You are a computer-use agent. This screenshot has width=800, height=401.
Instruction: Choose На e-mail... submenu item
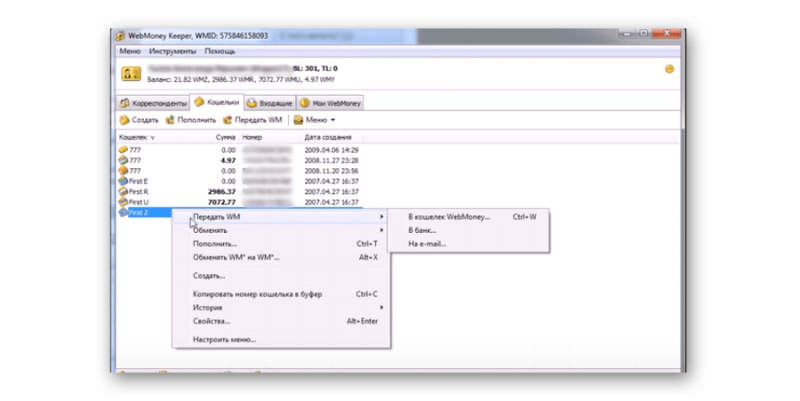[468, 244]
